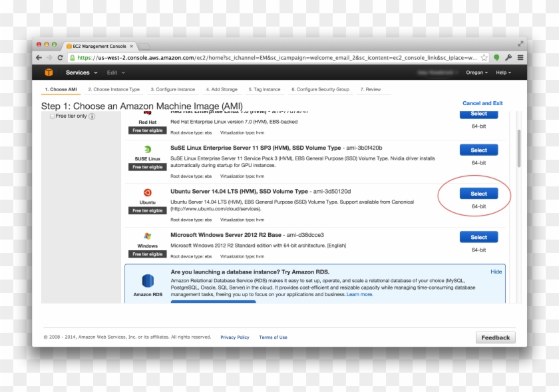Switch to 4. Add Storage tab
Viewport: 559px width, 392px height.
click(x=222, y=90)
